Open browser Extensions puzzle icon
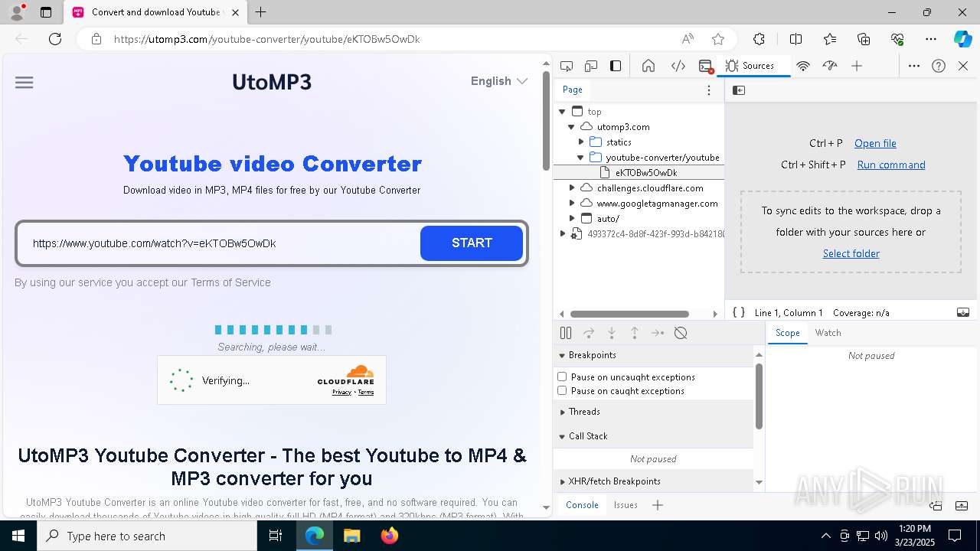980x551 pixels. click(x=759, y=39)
